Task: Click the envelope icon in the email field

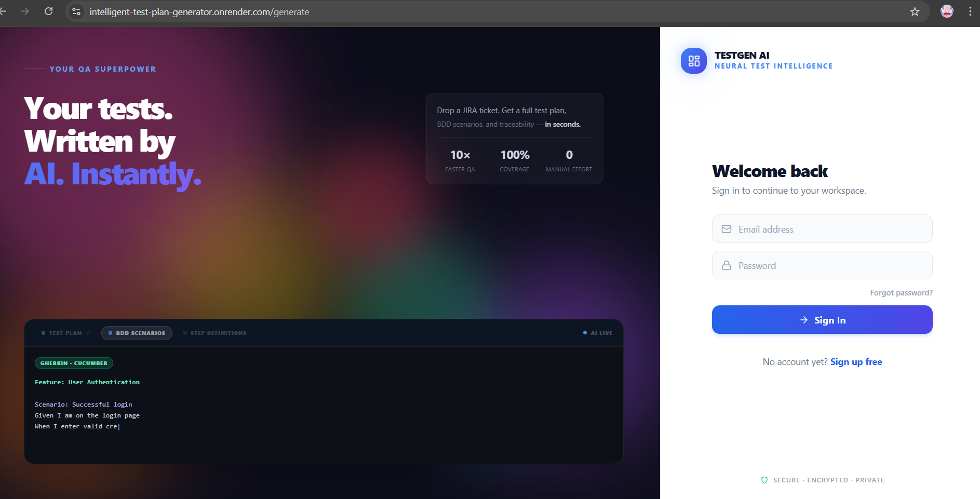Action: click(726, 228)
